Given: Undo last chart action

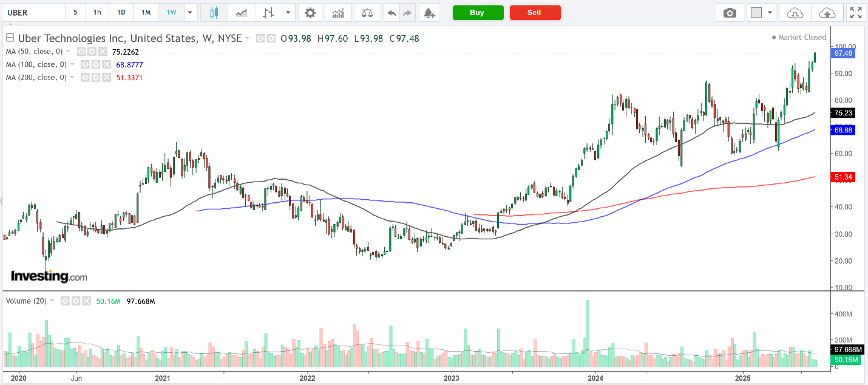Looking at the screenshot, I should click(x=392, y=12).
